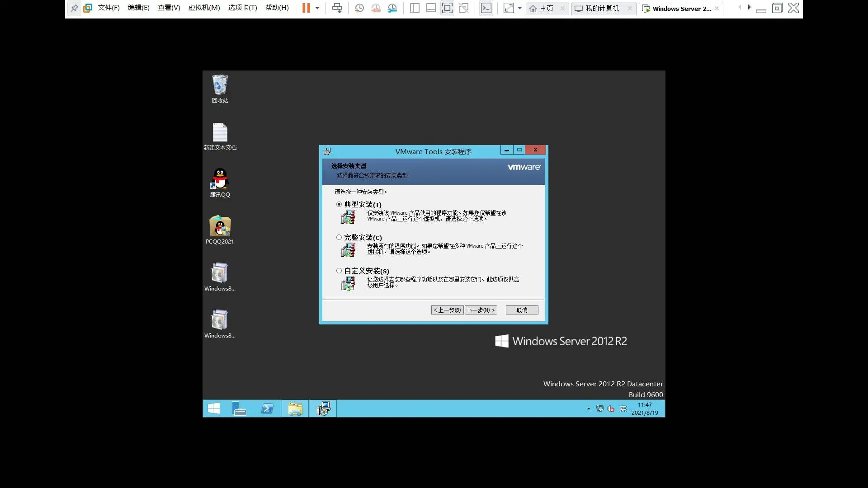Show the library panel icon
868x488 pixels.
tap(415, 8)
